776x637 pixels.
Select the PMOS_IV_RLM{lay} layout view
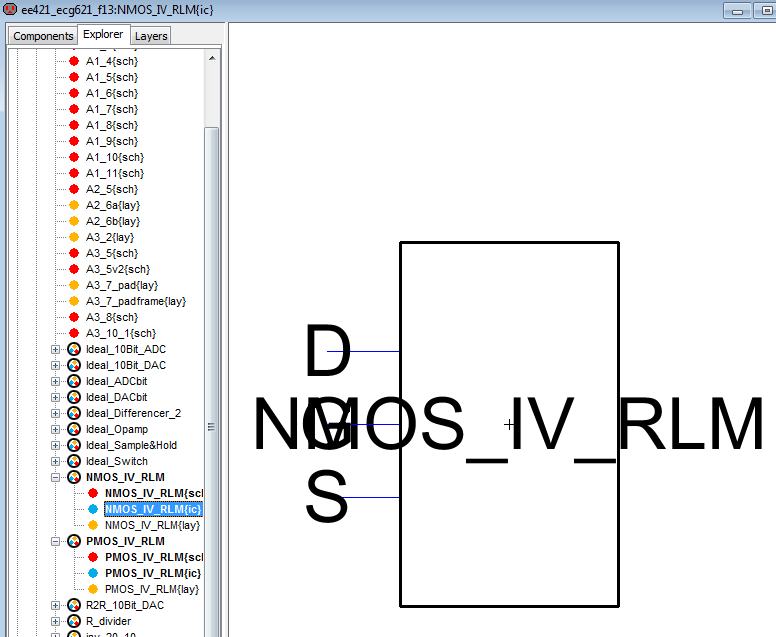(152, 589)
